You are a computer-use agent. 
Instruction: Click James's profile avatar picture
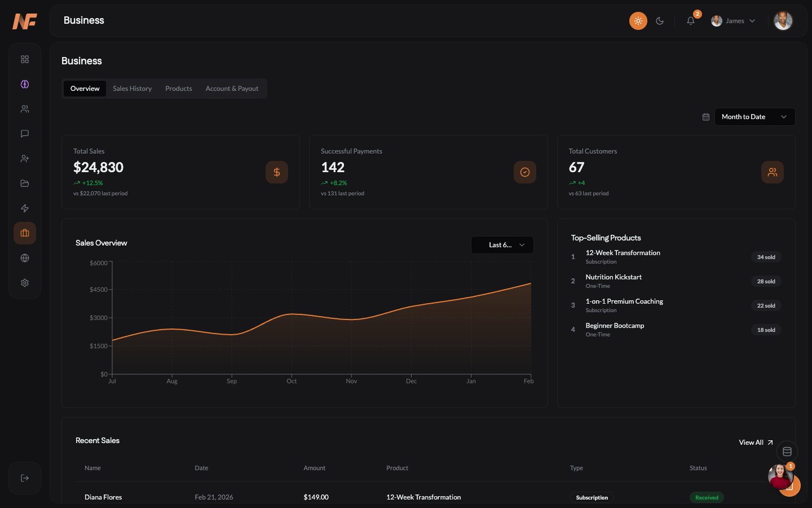[x=783, y=20]
